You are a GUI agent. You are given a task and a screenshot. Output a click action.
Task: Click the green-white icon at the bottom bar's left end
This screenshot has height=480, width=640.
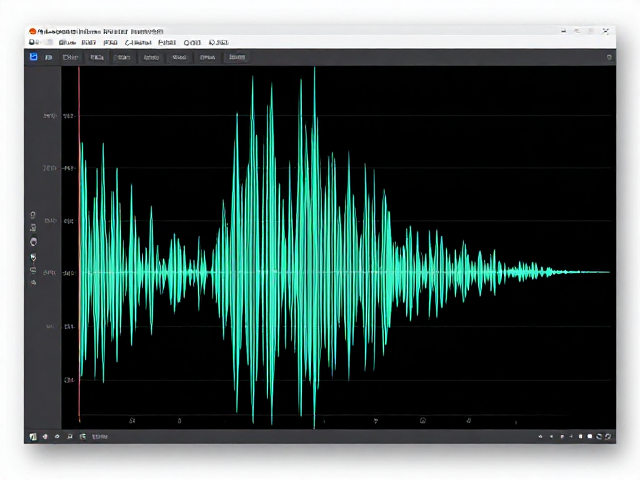tap(33, 437)
